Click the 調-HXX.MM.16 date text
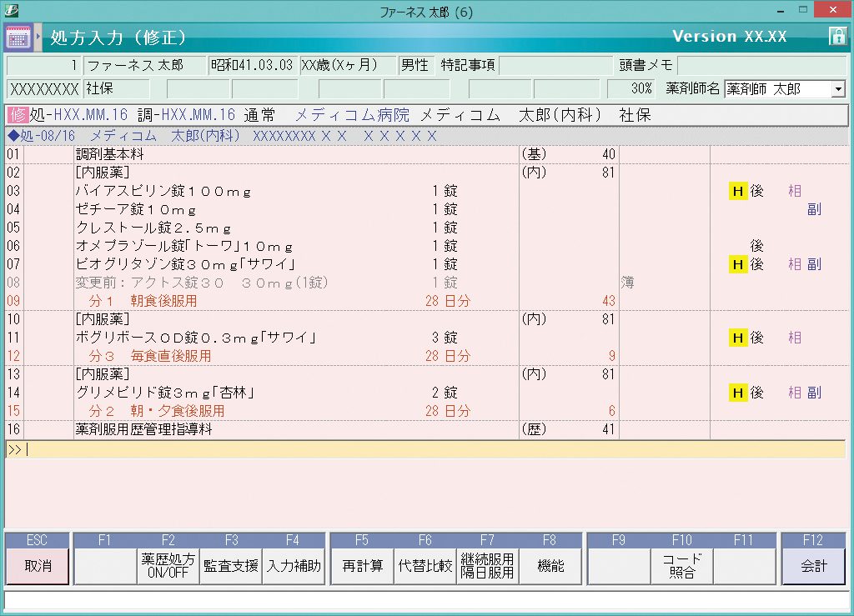Viewport: 854px width, 616px height. tap(186, 115)
